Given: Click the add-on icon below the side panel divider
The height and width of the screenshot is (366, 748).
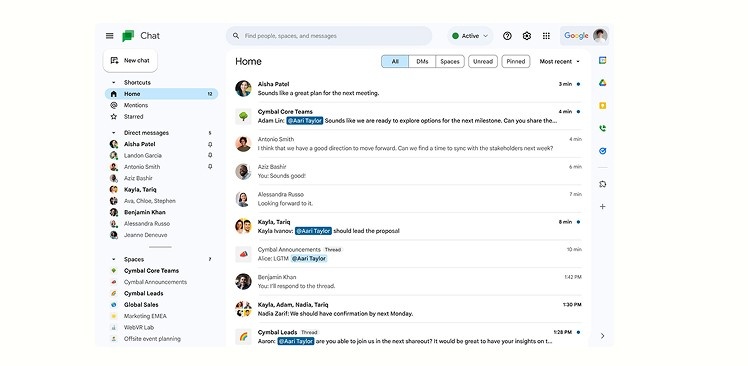Looking at the screenshot, I should [x=603, y=184].
